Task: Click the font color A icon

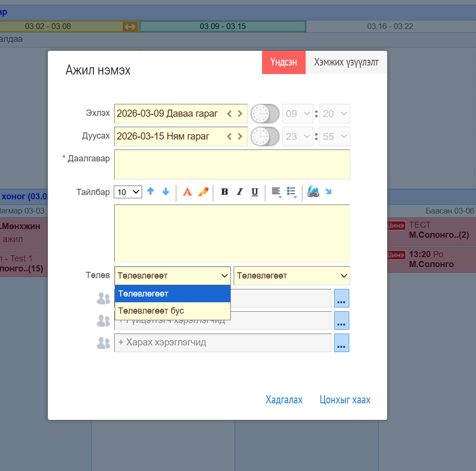Action: pyautogui.click(x=187, y=192)
